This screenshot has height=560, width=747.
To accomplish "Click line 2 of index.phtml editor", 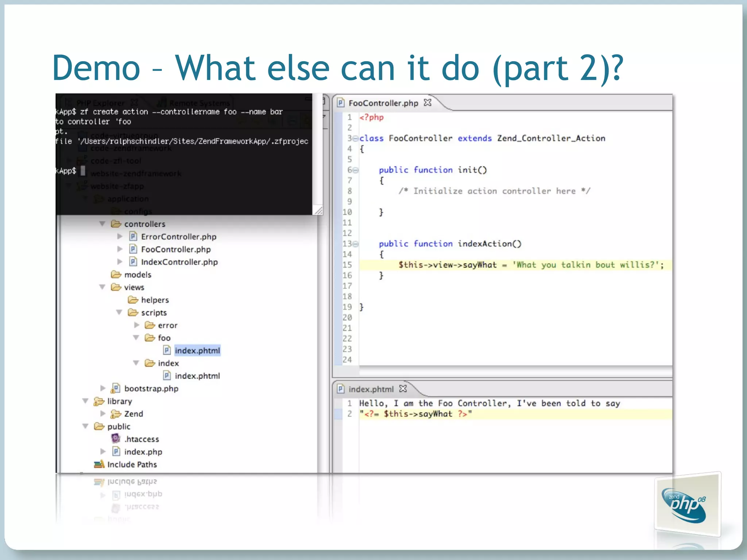I will pyautogui.click(x=516, y=414).
